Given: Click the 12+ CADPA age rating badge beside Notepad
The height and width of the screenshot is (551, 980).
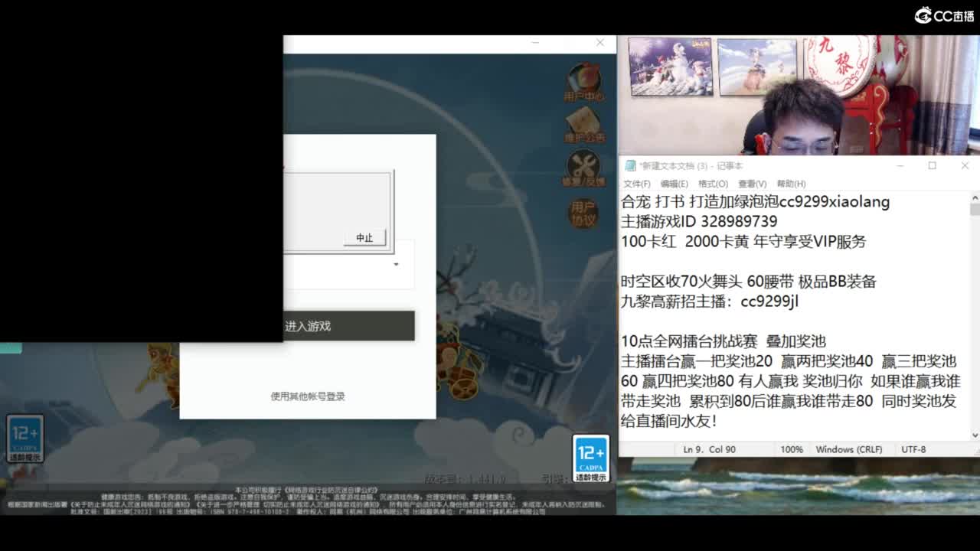Looking at the screenshot, I should (591, 458).
